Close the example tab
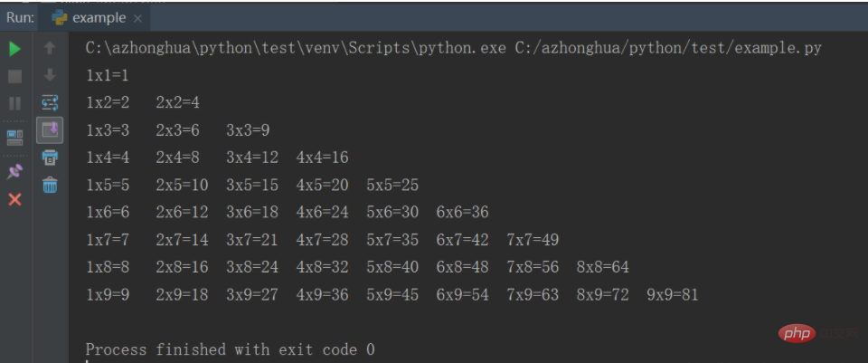Viewport: 868px width, 363px height. click(138, 17)
